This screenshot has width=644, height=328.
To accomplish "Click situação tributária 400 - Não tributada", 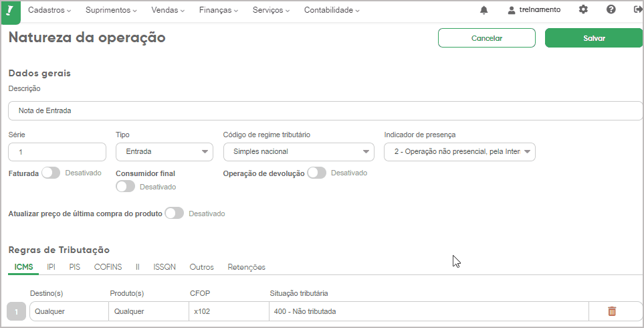I will (x=429, y=311).
